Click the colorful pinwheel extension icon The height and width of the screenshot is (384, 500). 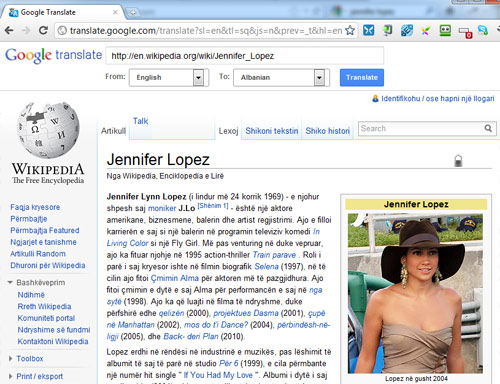[426, 31]
